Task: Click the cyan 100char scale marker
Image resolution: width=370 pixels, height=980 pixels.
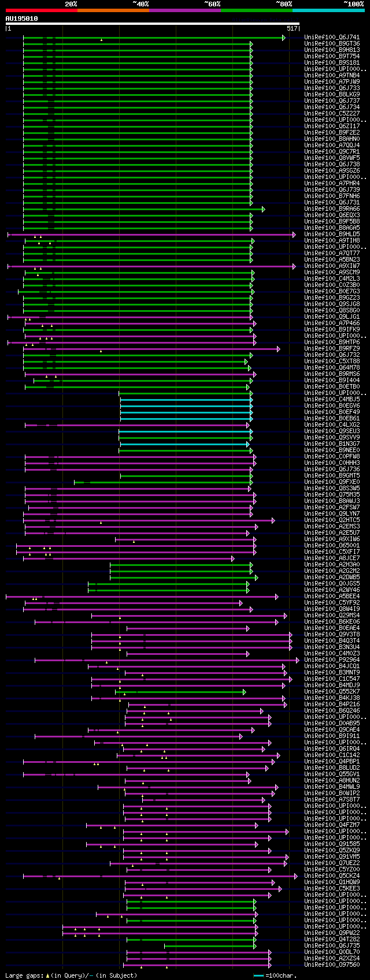Action: pyautogui.click(x=258, y=976)
